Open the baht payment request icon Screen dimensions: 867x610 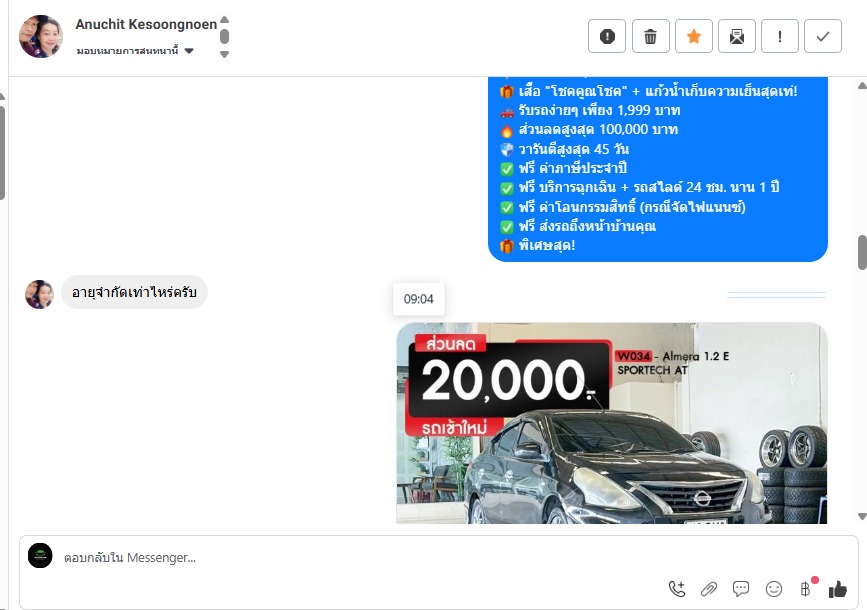coord(806,588)
